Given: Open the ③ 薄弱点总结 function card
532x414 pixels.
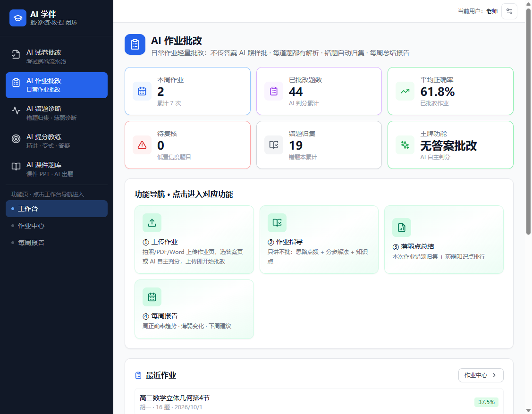Looking at the screenshot, I should tap(444, 240).
